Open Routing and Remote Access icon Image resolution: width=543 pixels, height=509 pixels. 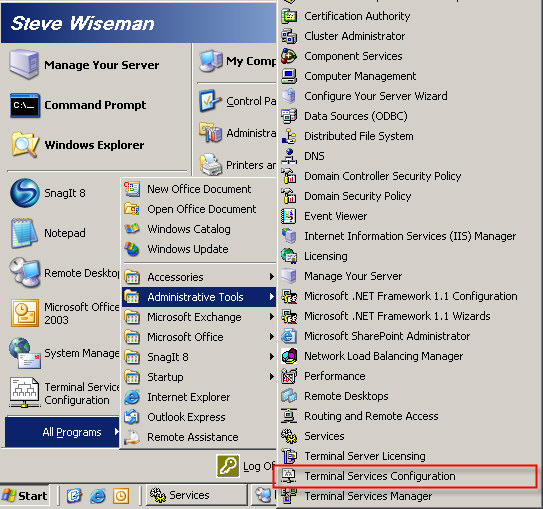pos(289,416)
